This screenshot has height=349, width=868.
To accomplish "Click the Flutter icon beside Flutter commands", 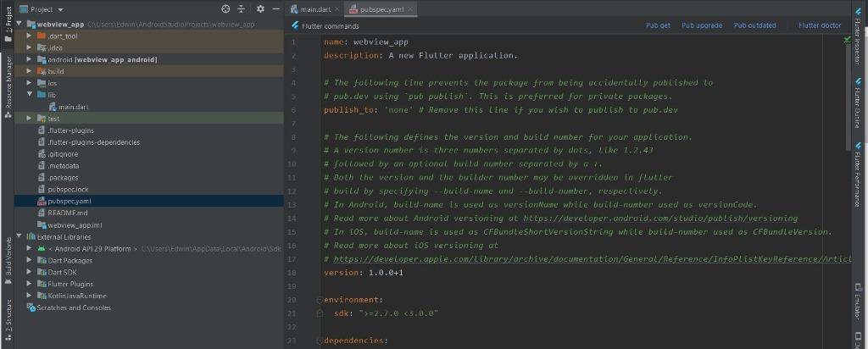I will [295, 26].
